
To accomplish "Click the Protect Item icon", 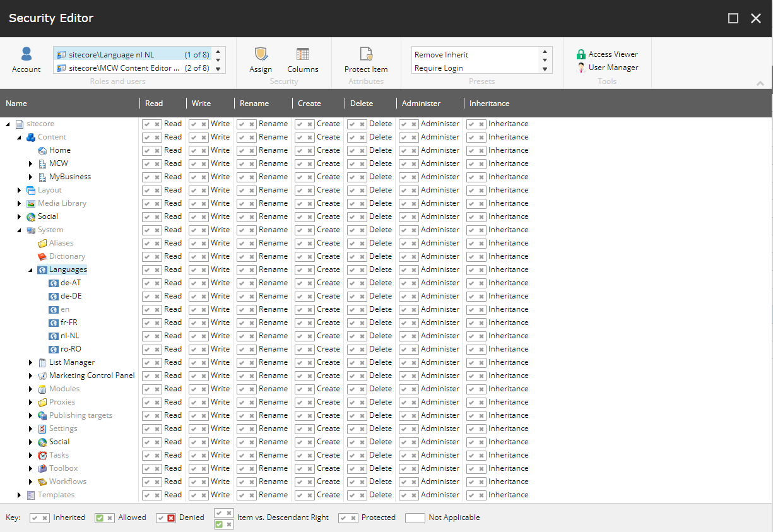I will point(366,54).
